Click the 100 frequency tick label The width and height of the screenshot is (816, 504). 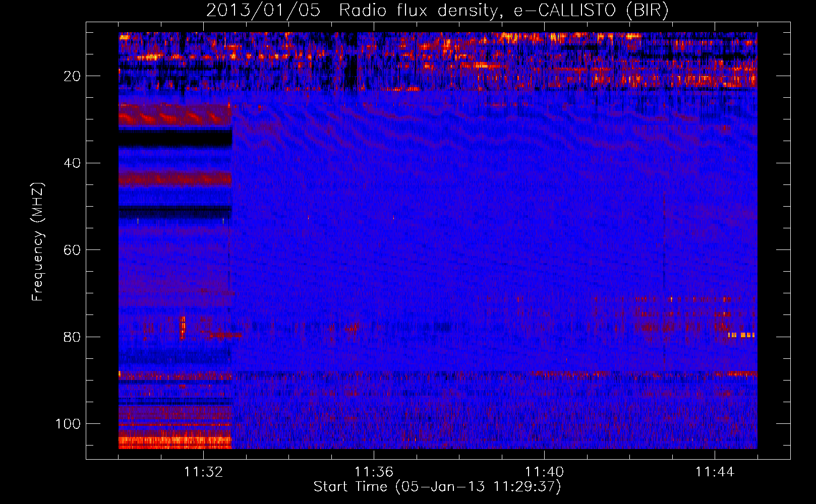coord(68,424)
